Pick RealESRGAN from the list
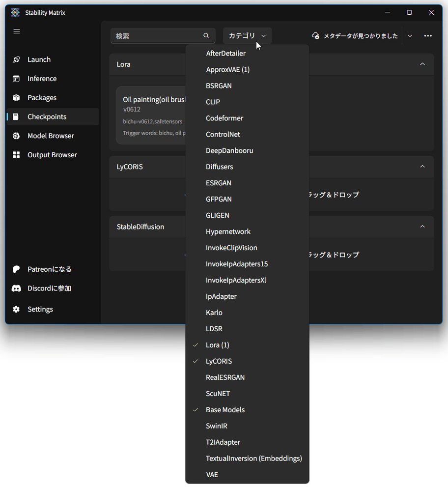 (x=247, y=377)
